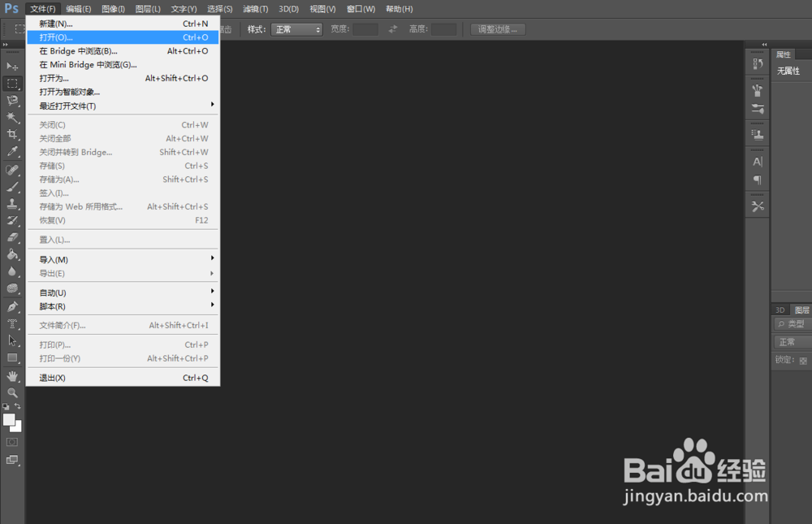Open the Character panel icon
The height and width of the screenshot is (524, 812).
click(x=758, y=162)
